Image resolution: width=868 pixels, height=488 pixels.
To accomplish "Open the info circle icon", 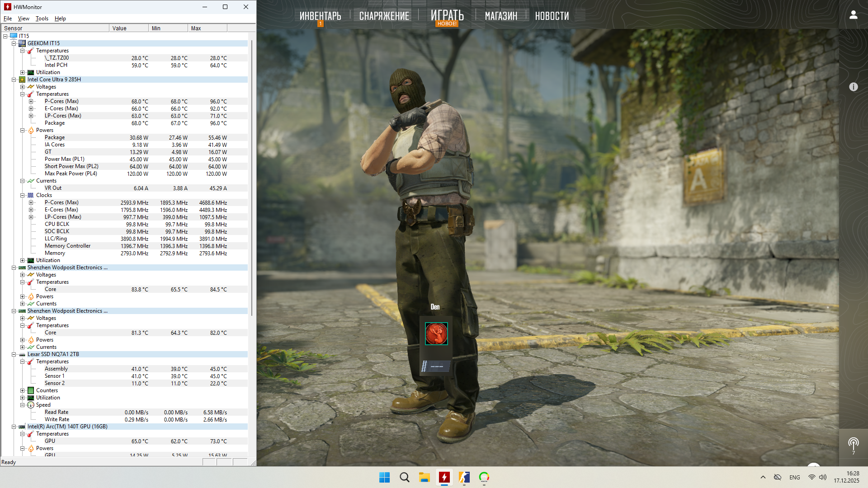I will pos(853,87).
